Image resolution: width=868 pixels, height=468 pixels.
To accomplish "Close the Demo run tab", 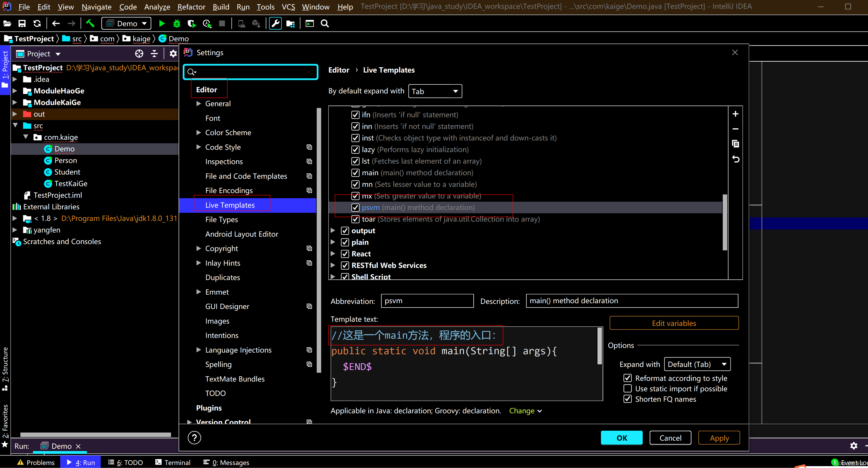I will click(78, 446).
